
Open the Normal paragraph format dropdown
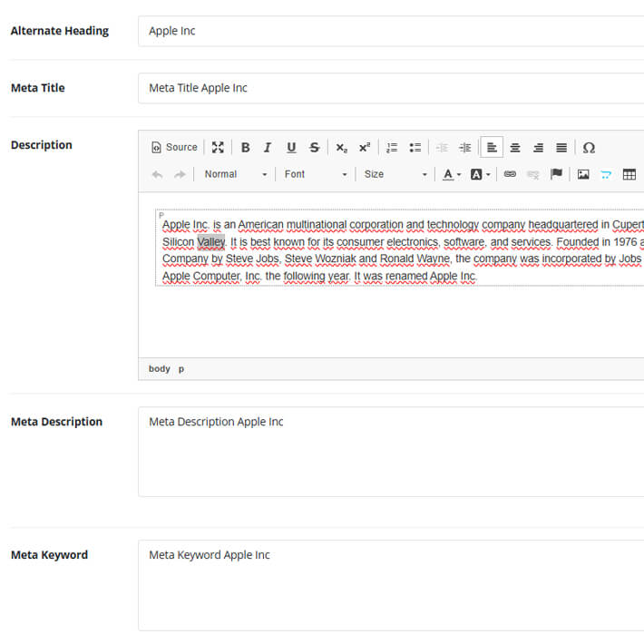tap(235, 174)
